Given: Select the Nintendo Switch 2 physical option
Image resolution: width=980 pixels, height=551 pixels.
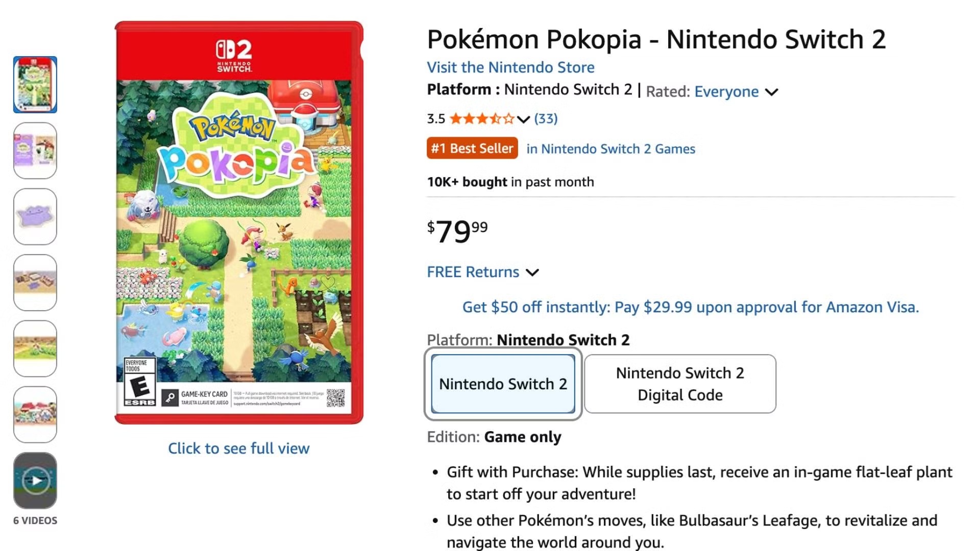Looking at the screenshot, I should click(503, 384).
